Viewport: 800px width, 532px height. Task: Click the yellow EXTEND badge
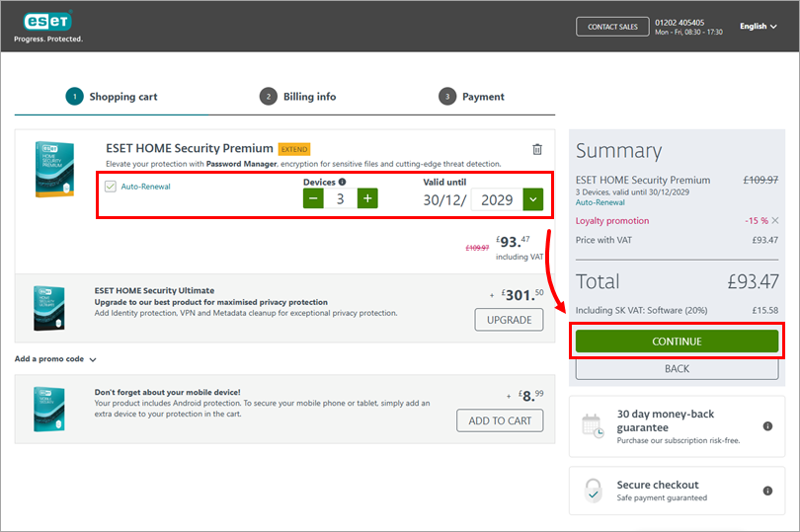click(294, 149)
